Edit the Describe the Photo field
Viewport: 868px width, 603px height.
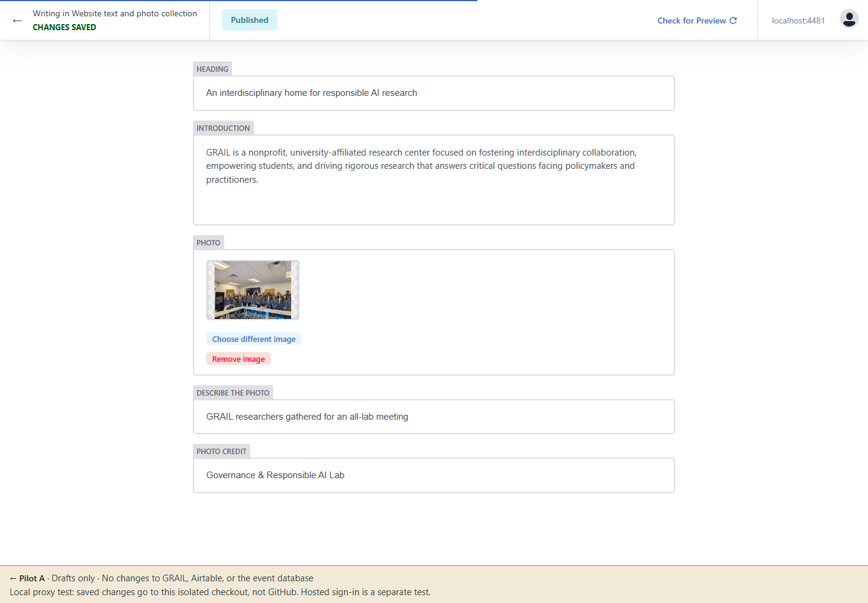point(434,417)
